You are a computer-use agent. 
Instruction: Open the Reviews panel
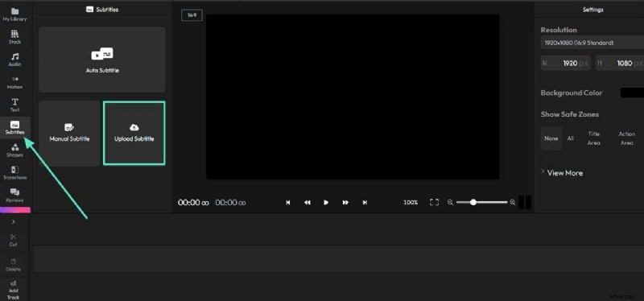tap(14, 196)
